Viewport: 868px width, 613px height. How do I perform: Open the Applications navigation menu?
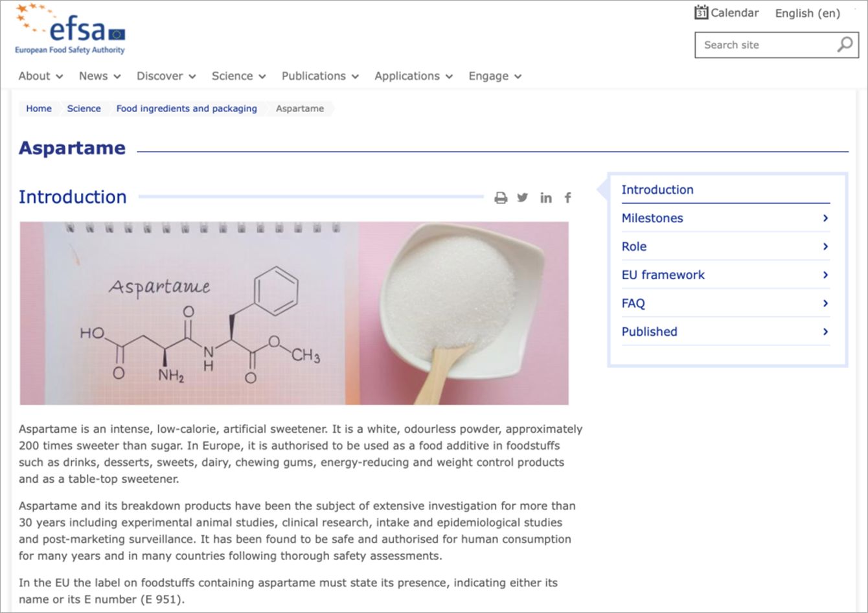pyautogui.click(x=413, y=76)
